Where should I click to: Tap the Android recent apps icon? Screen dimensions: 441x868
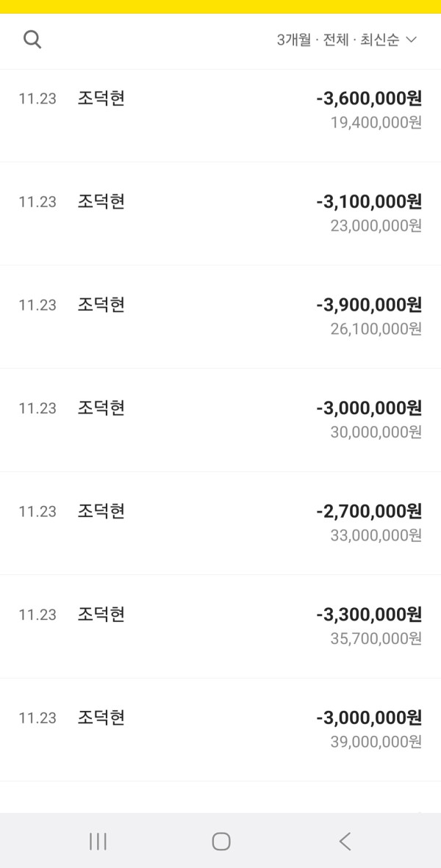(98, 842)
